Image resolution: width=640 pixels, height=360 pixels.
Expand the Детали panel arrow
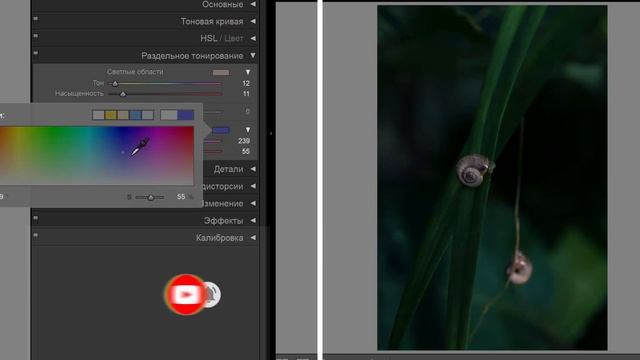(253, 169)
